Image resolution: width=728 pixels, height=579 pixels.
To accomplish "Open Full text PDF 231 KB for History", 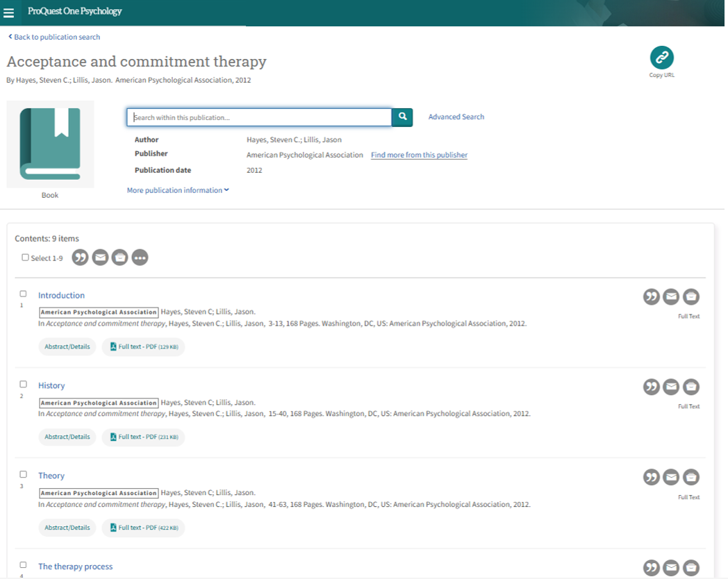I will (144, 437).
